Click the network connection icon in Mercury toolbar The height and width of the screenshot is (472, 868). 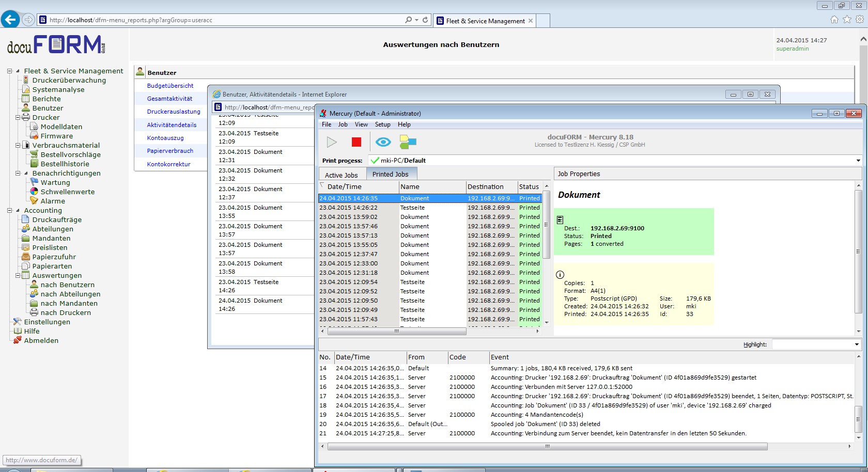[408, 142]
